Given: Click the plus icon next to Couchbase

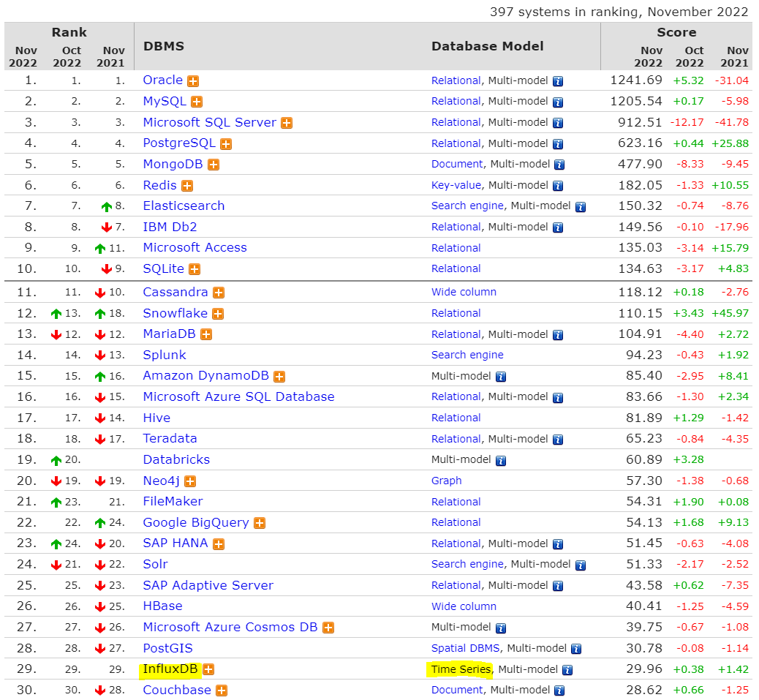Looking at the screenshot, I should pyautogui.click(x=222, y=690).
